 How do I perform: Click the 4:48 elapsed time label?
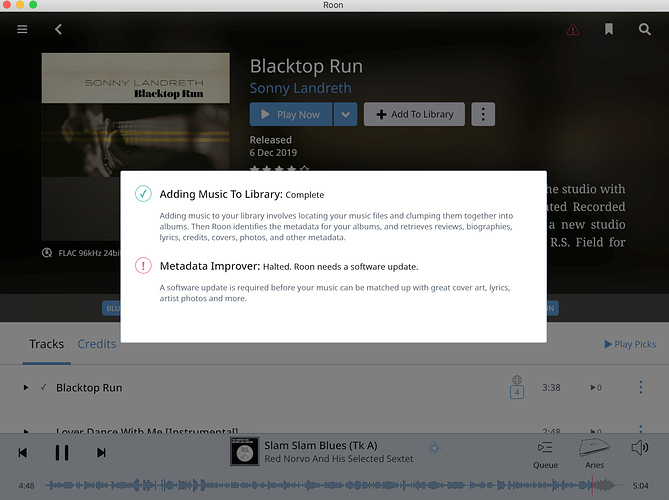click(x=26, y=485)
